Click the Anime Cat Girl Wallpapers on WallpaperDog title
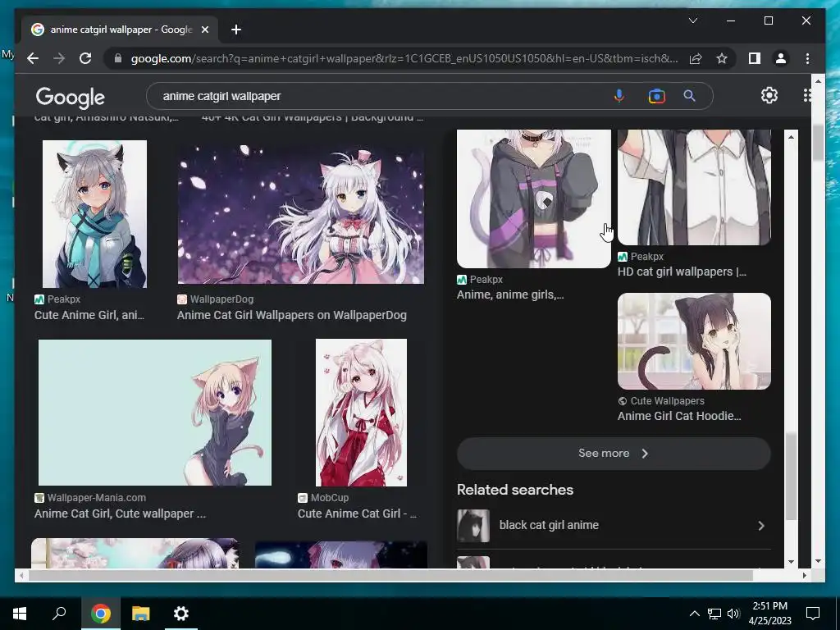 (291, 315)
